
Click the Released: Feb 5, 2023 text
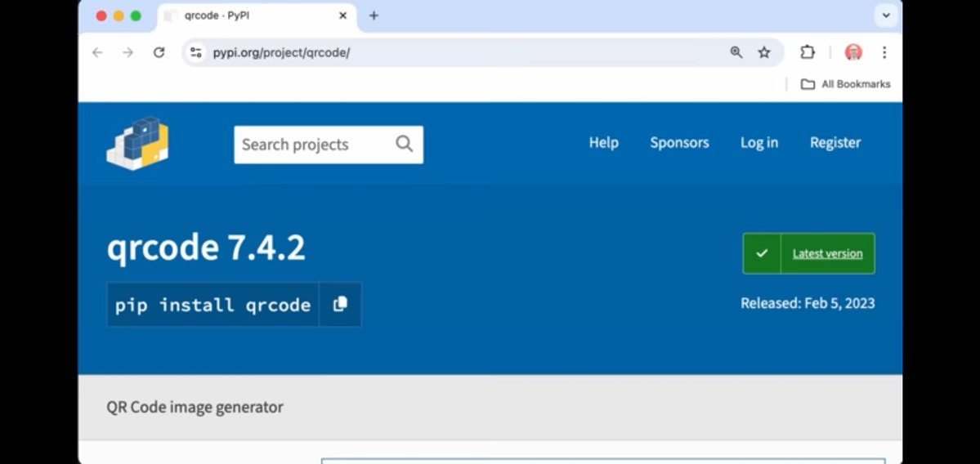(808, 304)
